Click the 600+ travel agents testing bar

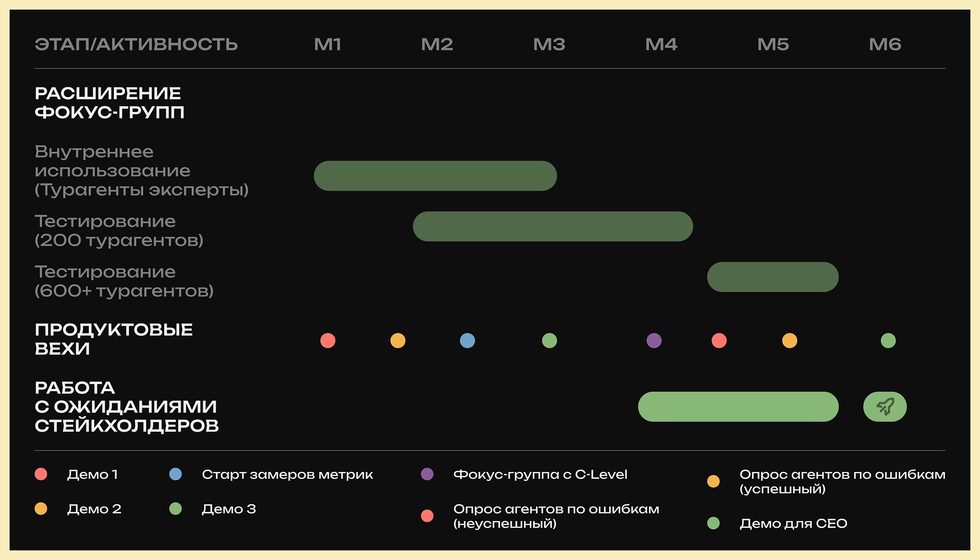(x=772, y=277)
